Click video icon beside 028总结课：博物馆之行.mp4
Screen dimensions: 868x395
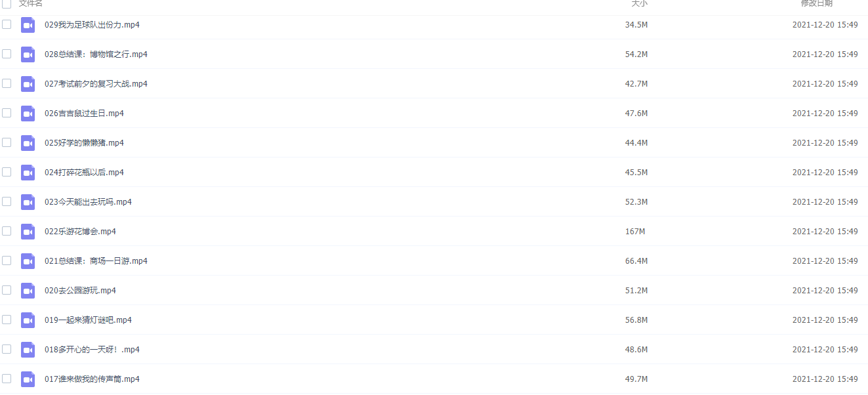pos(28,54)
